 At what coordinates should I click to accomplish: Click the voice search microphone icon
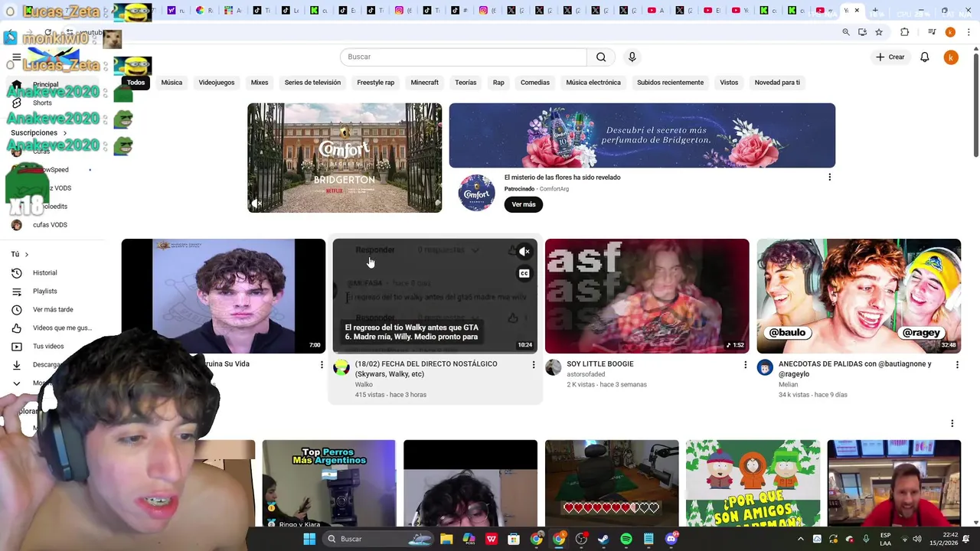(x=632, y=57)
